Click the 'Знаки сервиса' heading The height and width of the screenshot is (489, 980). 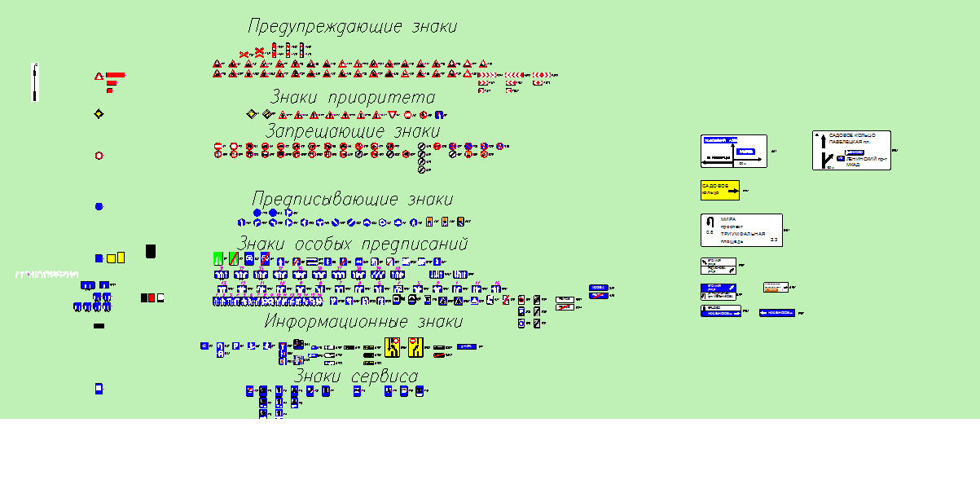coord(355,377)
